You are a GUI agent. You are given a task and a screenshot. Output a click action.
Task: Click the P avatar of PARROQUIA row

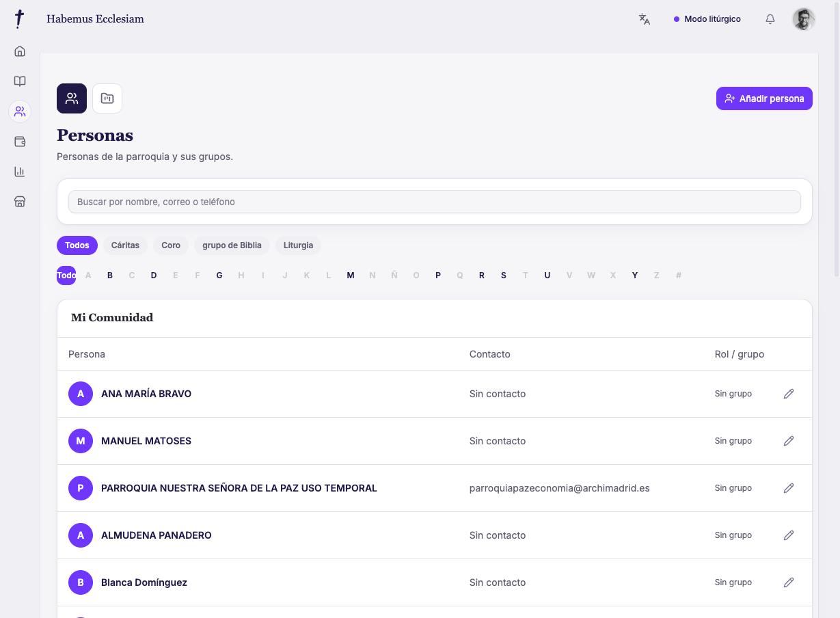tap(81, 488)
